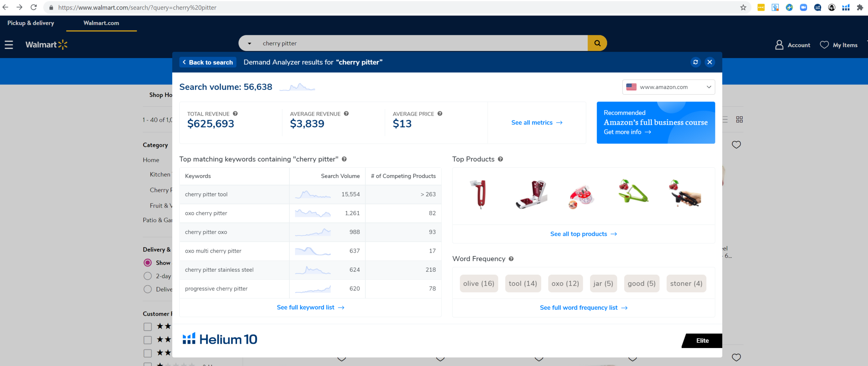Click the Total Revenue tooltip question mark
This screenshot has height=366, width=868.
point(236,114)
